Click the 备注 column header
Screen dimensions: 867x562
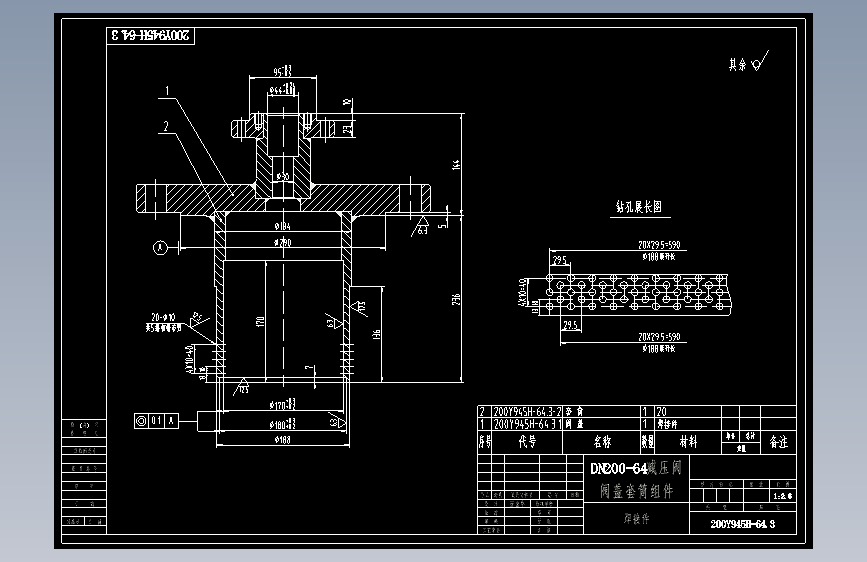[x=778, y=442]
